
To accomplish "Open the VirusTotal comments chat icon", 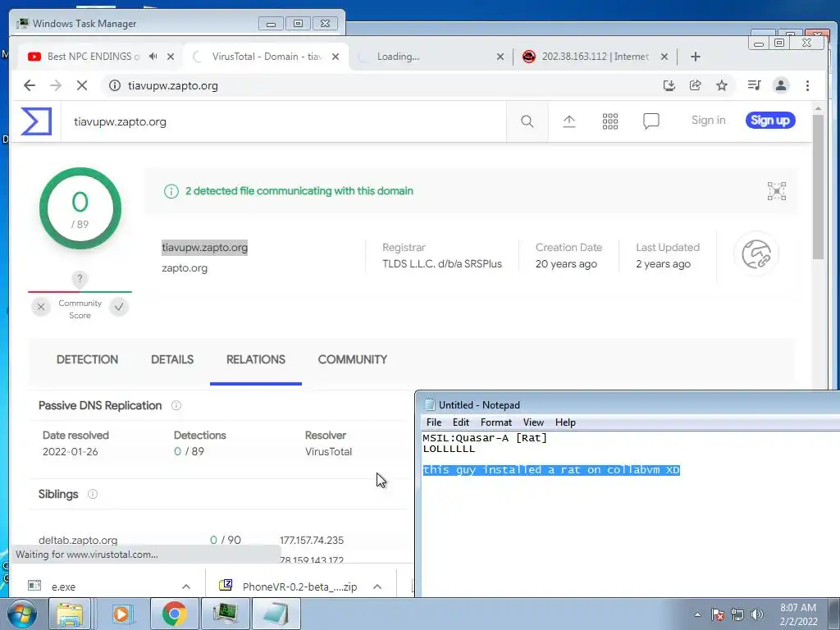I will pos(651,121).
